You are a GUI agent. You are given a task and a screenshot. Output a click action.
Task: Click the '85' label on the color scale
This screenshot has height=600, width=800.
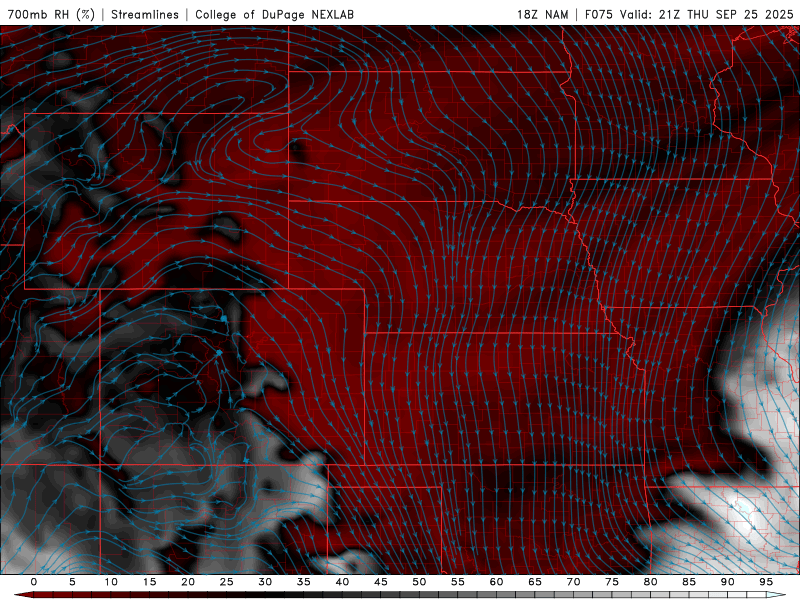pyautogui.click(x=688, y=582)
